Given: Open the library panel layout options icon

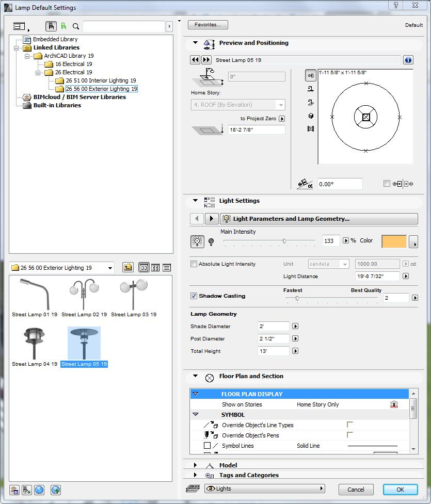Looking at the screenshot, I should 19,26.
